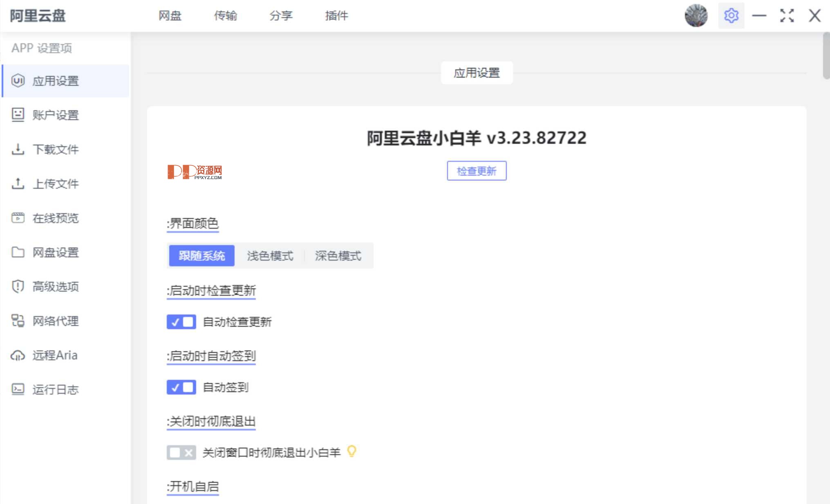The image size is (830, 504).
Task: Select 应用设置 in the sidebar
Action: (66, 81)
